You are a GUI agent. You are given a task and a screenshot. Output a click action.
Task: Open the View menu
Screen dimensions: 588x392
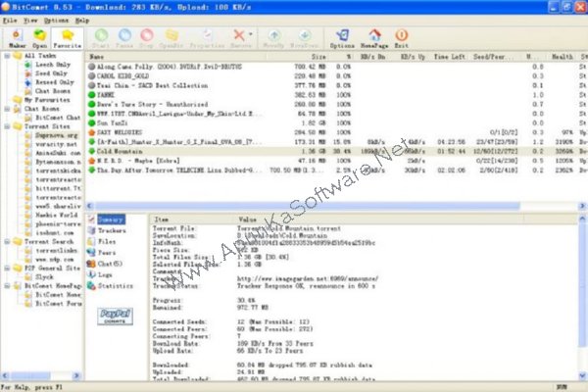click(30, 21)
